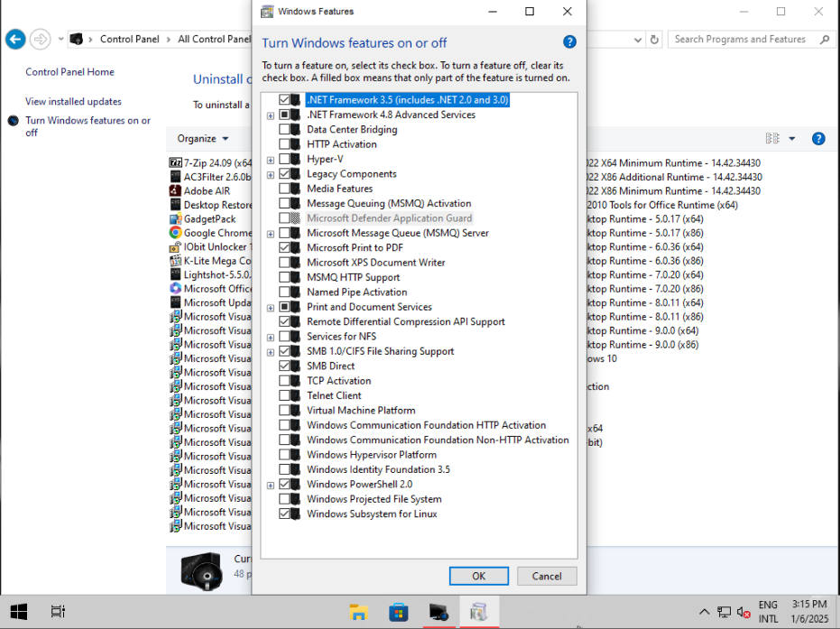Expand the Legacy Components node
The width and height of the screenshot is (840, 629).
pos(271,175)
